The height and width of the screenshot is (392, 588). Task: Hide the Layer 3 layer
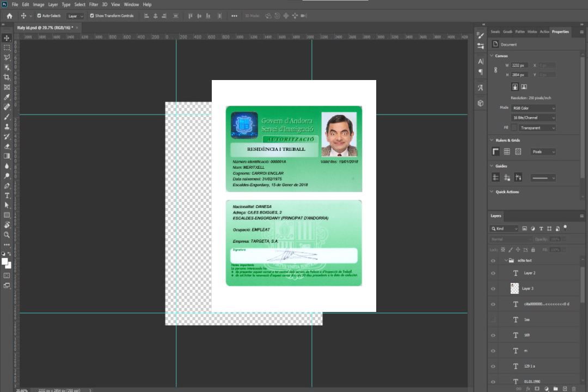(493, 289)
